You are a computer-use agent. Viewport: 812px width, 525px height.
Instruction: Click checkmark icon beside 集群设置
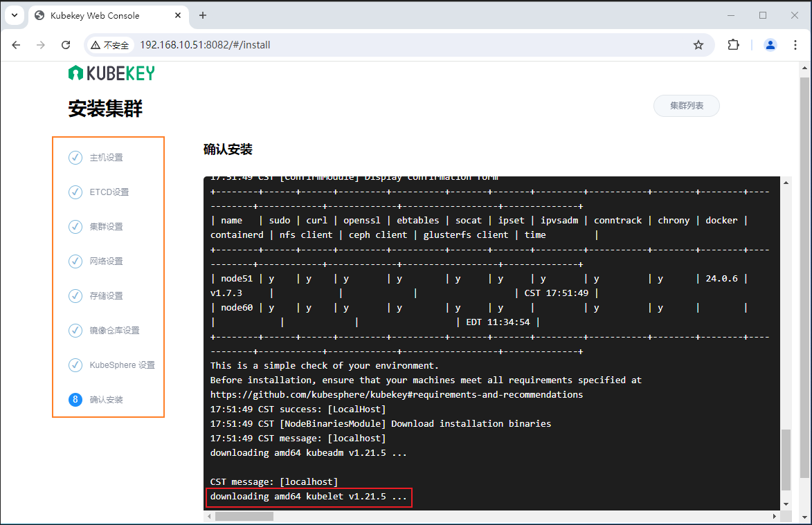75,227
